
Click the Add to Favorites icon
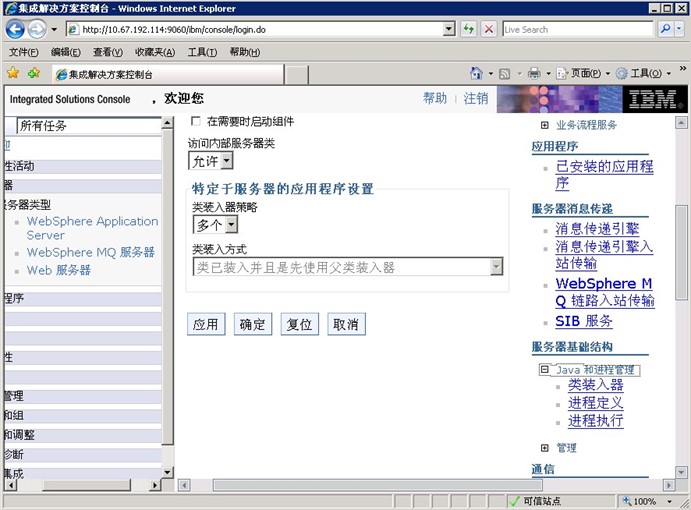pyautogui.click(x=34, y=73)
